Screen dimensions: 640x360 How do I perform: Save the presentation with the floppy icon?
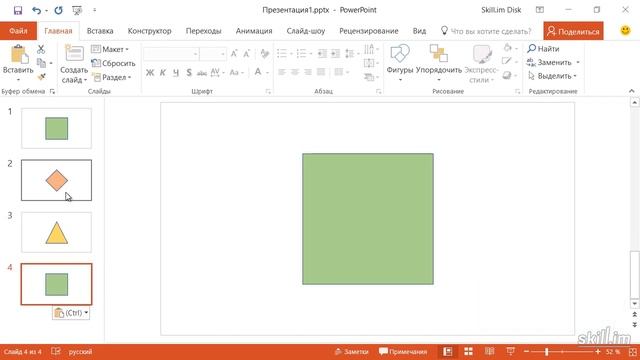click(18, 10)
